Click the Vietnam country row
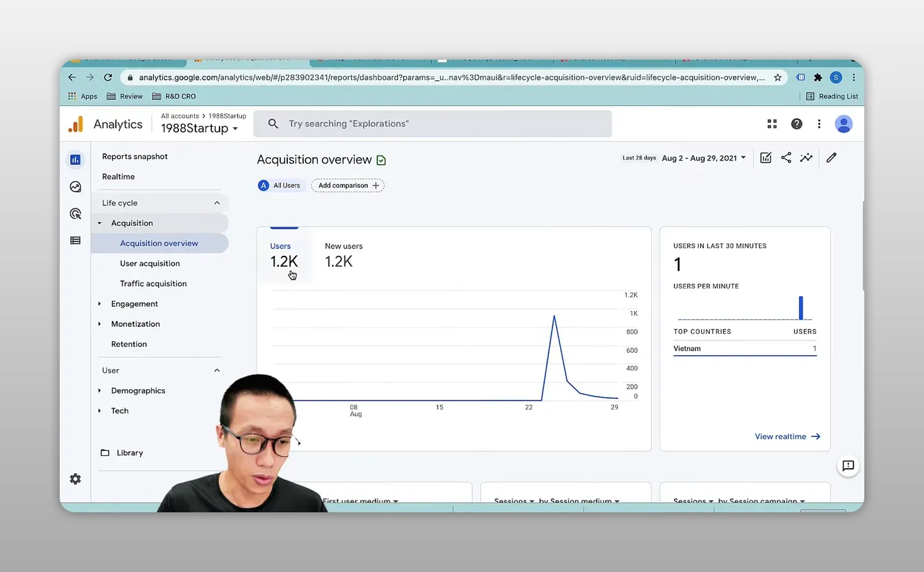The image size is (924, 572). click(745, 348)
